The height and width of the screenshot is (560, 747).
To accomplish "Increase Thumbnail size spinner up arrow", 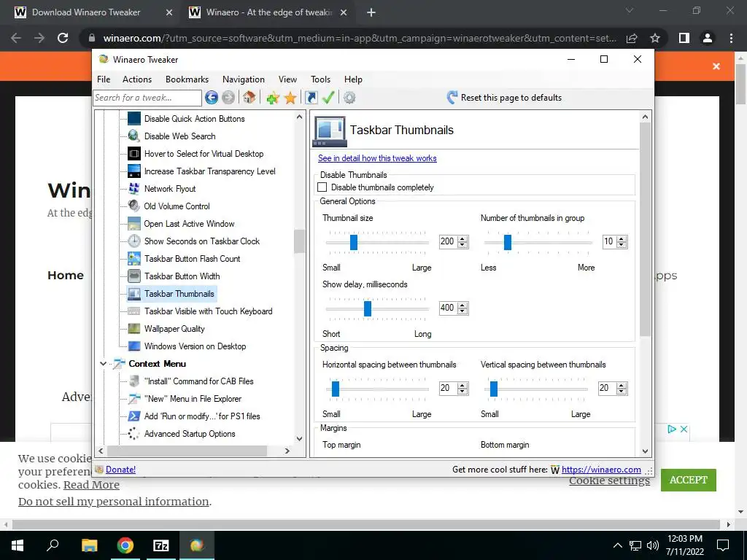I will click(x=462, y=238).
